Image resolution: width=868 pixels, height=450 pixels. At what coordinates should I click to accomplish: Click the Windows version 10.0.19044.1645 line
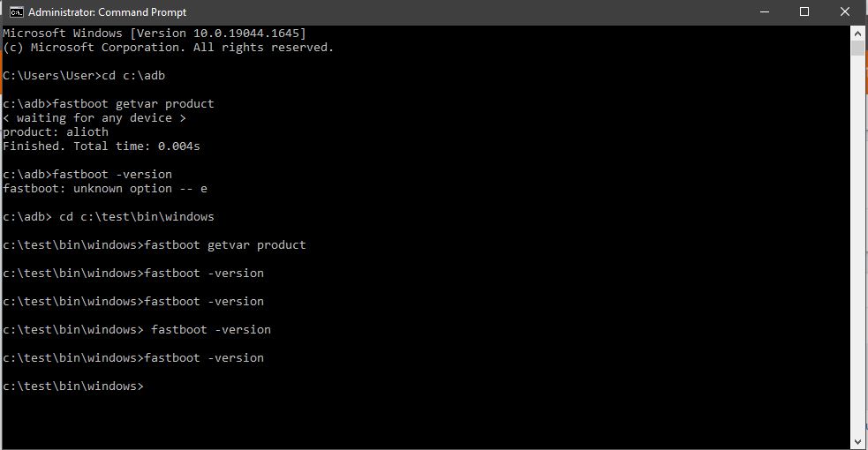click(155, 34)
